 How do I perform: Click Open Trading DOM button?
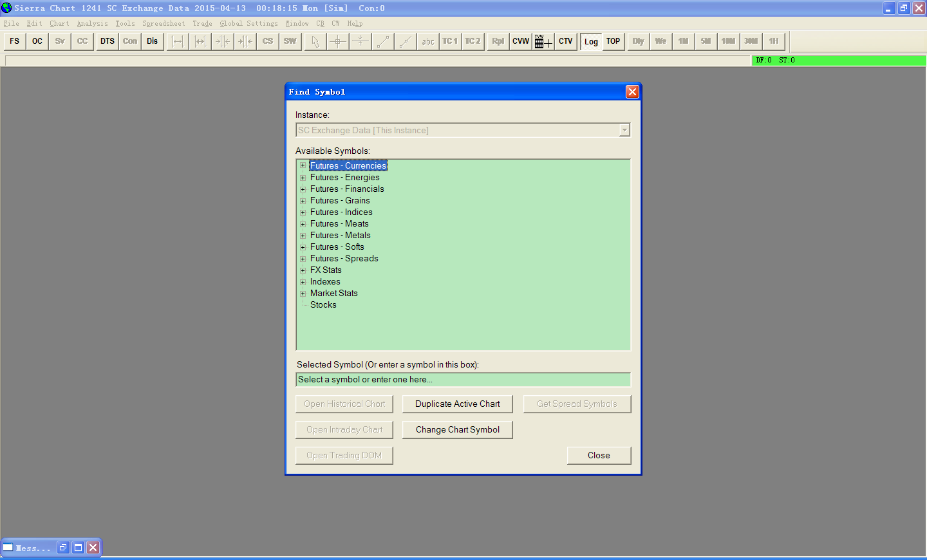click(344, 455)
